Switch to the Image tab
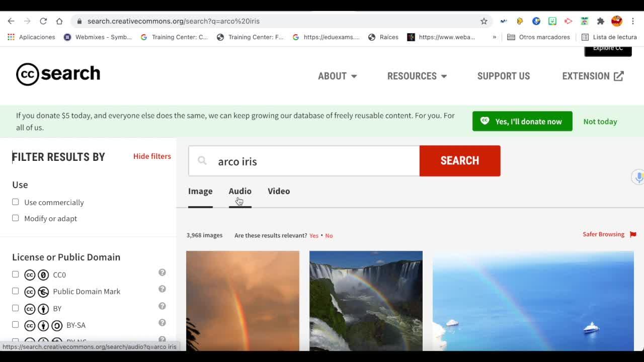Image resolution: width=644 pixels, height=362 pixels. 200,191
